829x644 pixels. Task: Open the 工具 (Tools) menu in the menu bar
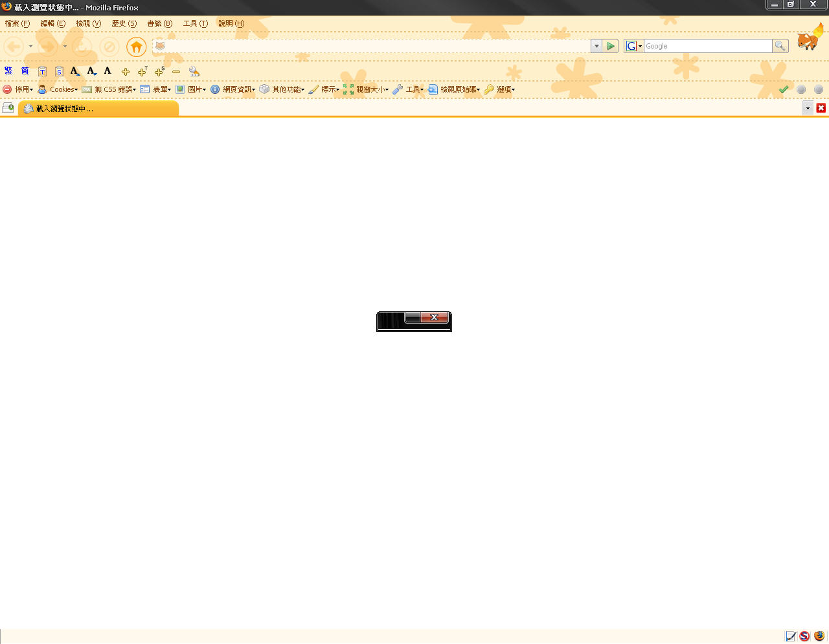196,23
